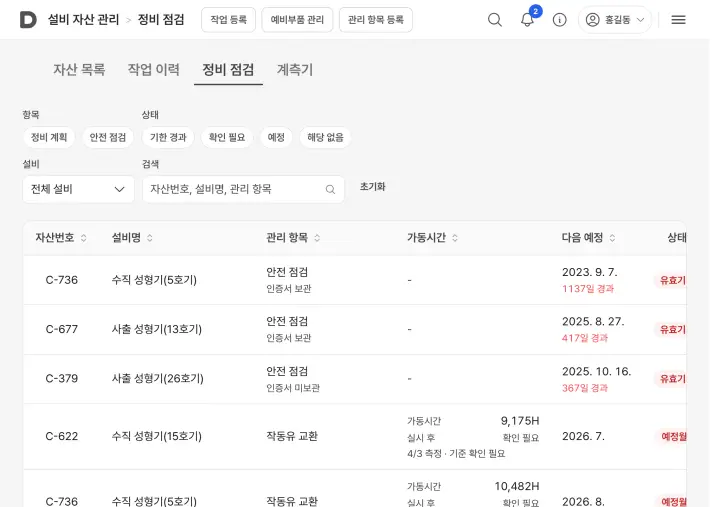Click the 초기화 reset button
Image resolution: width=720 pixels, height=507 pixels.
372,187
